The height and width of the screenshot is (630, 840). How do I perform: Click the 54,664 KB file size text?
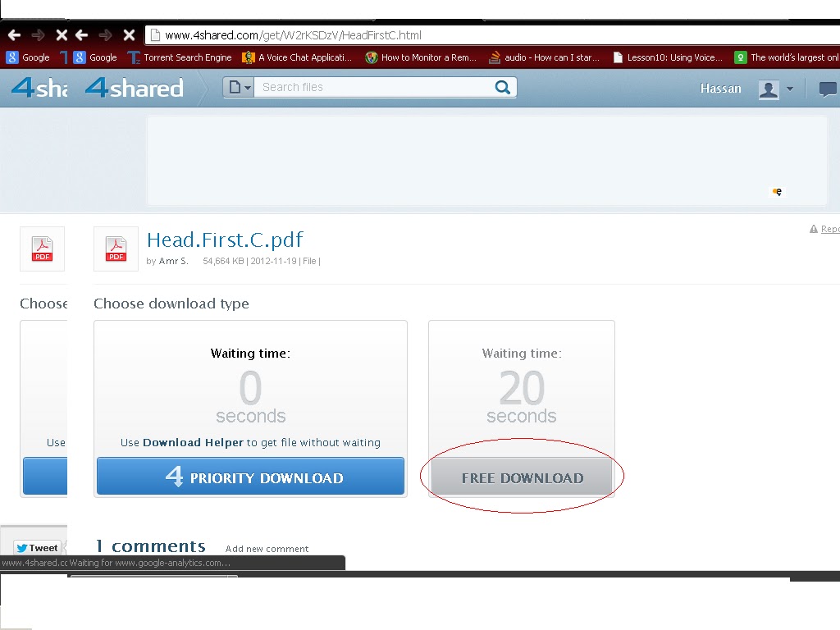pyautogui.click(x=223, y=261)
